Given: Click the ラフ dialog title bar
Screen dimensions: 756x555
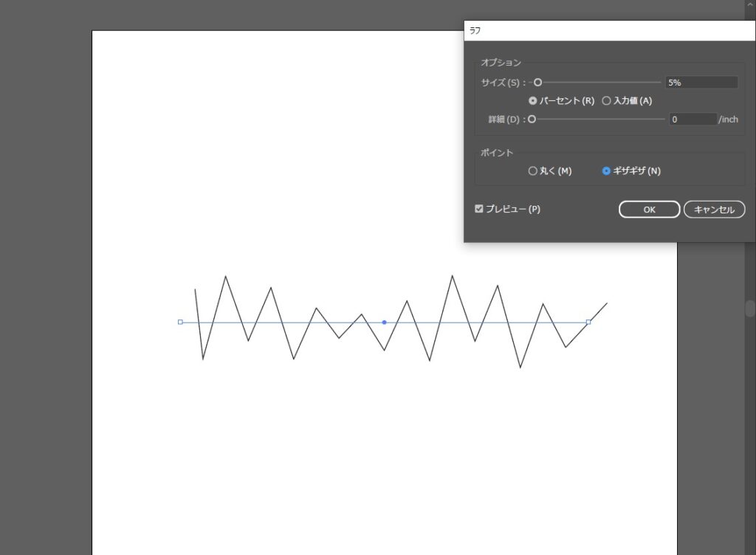Looking at the screenshot, I should (609, 30).
